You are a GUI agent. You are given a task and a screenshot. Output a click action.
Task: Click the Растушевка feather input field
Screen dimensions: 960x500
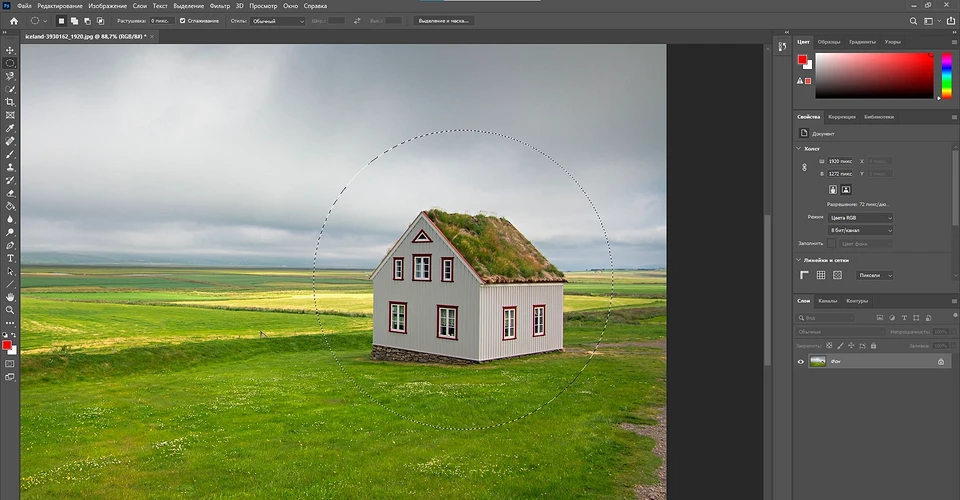pyautogui.click(x=161, y=20)
